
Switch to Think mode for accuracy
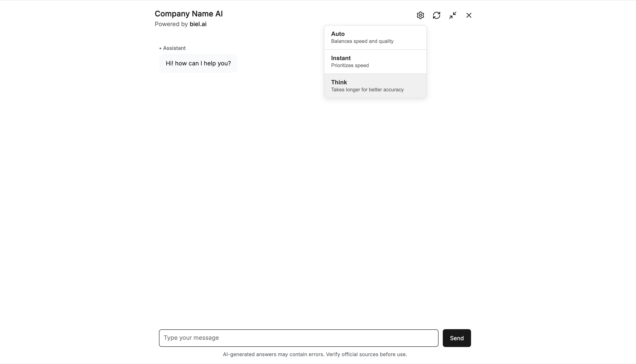click(x=375, y=86)
